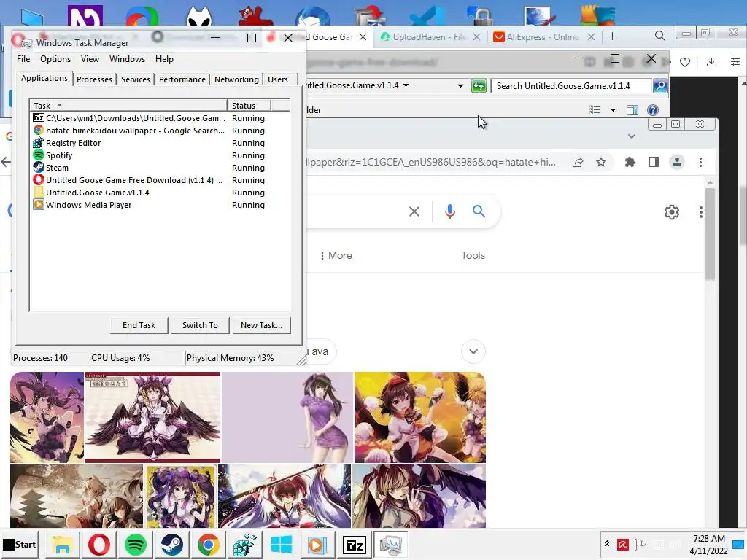Click Chrome's share page icon
This screenshot has height=560, width=747.
578,163
